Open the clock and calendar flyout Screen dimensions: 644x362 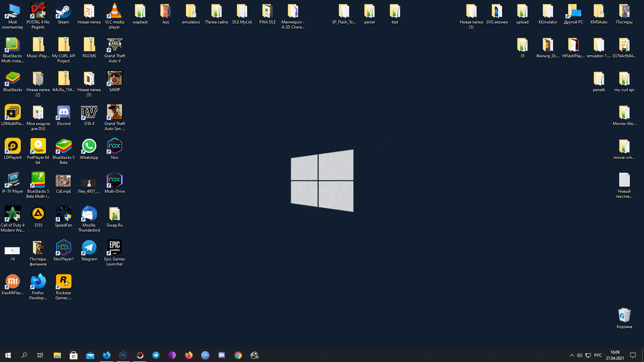coord(615,355)
